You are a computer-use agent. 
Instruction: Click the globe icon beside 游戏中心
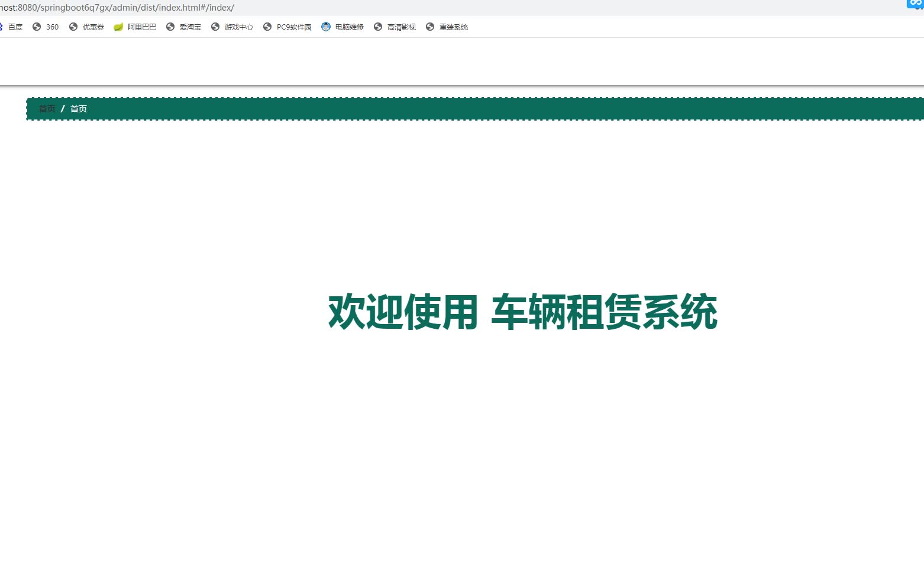[x=215, y=27]
